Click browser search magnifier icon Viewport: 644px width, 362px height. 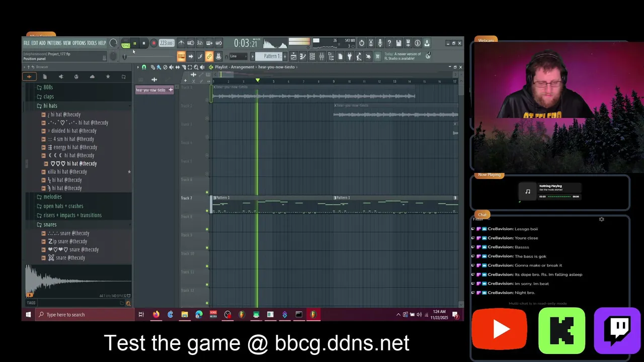pos(128,303)
